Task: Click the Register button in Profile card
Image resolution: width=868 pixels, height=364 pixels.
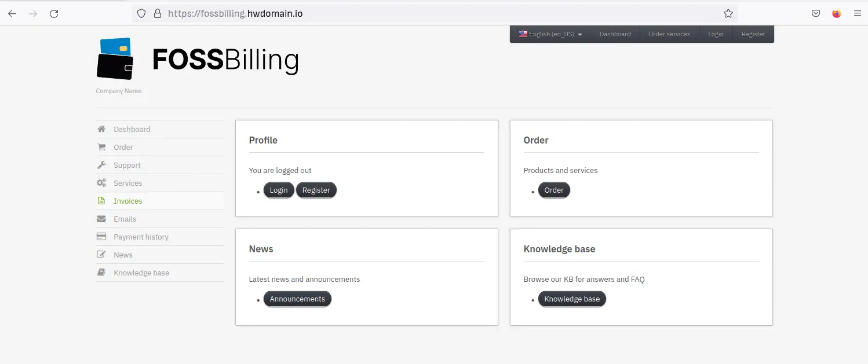Action: [316, 190]
